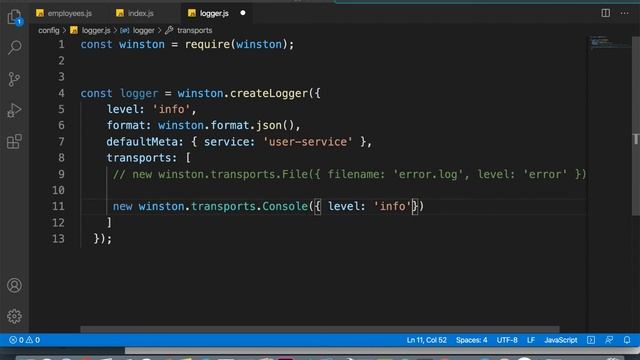Click the horizontal scrollbar under the editor
This screenshot has width=640, height=360.
(x=320, y=329)
